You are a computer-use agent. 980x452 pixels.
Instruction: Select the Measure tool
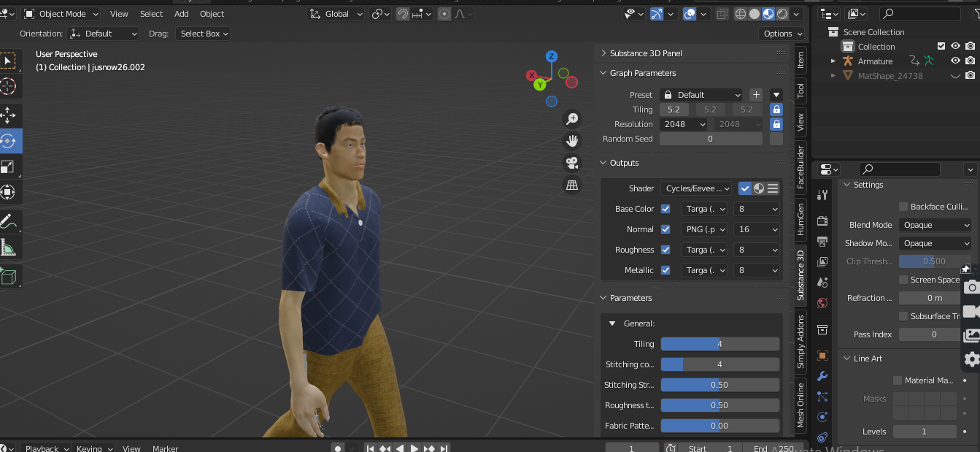point(8,248)
